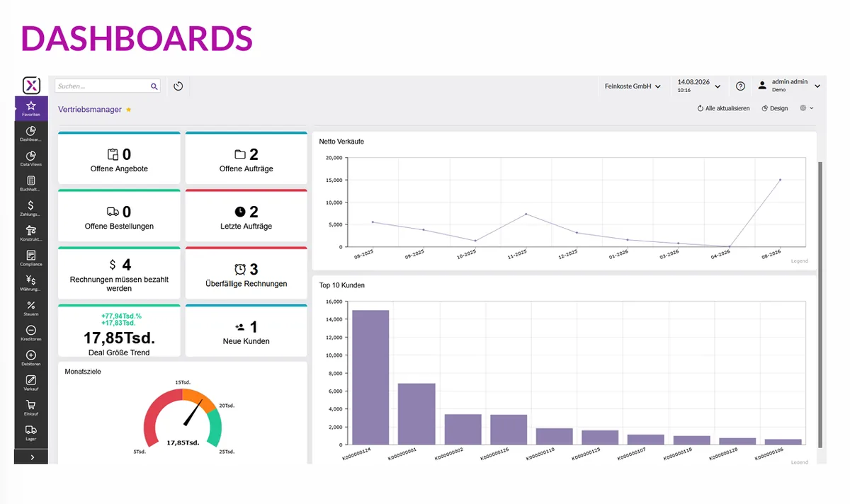The width and height of the screenshot is (850, 504).
Task: Open the Währung currency sidebar item
Action: [x=31, y=283]
